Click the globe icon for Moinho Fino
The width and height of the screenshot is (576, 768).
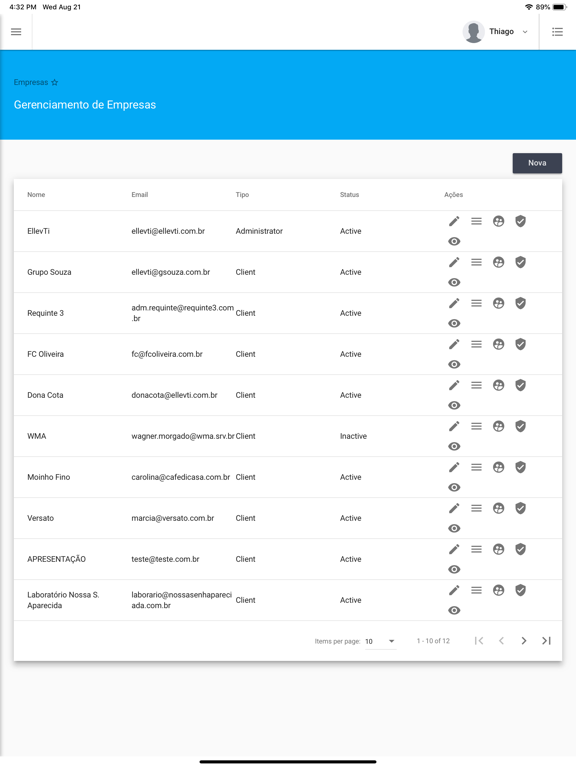click(x=498, y=467)
